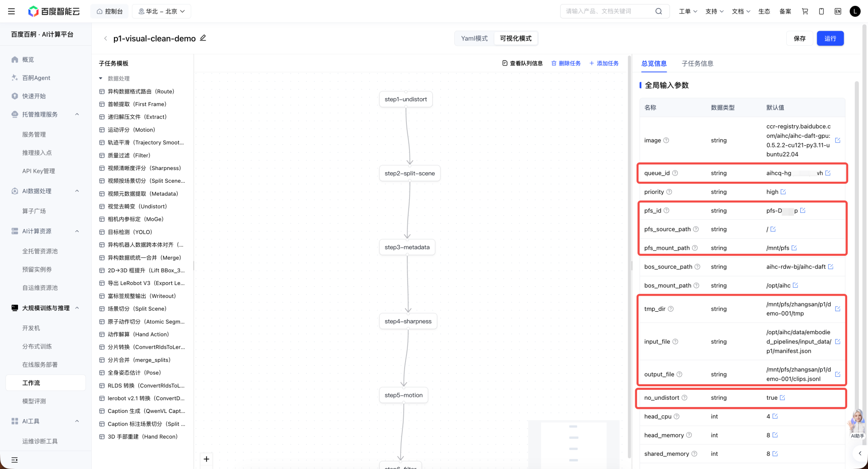Edit the queue_id default value
This screenshot has height=469, width=868.
pyautogui.click(x=828, y=173)
